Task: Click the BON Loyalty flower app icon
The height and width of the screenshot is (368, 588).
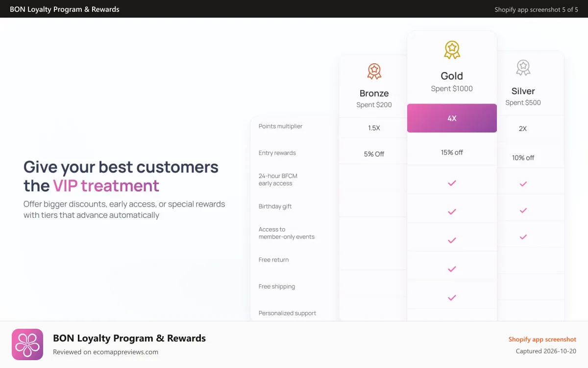Action: point(27,344)
